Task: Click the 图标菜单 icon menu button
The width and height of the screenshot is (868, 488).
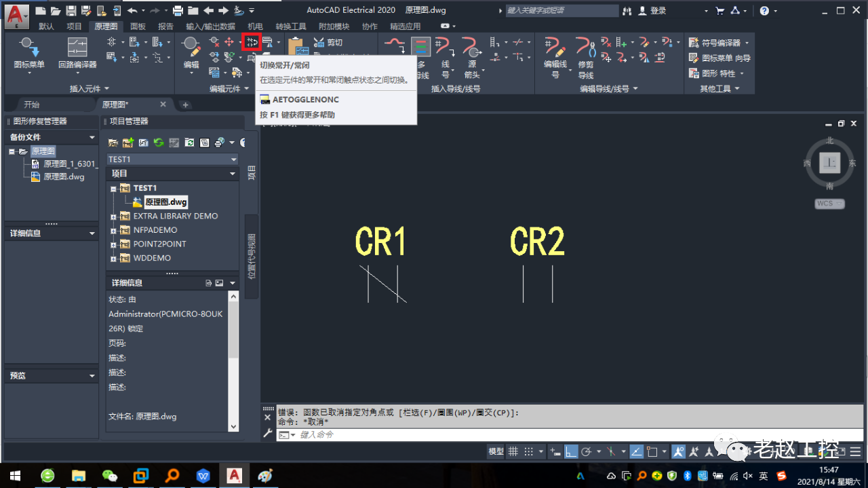Action: coord(29,54)
